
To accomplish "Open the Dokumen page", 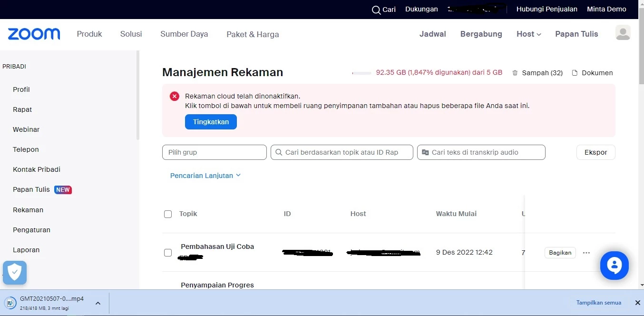I will click(x=592, y=73).
